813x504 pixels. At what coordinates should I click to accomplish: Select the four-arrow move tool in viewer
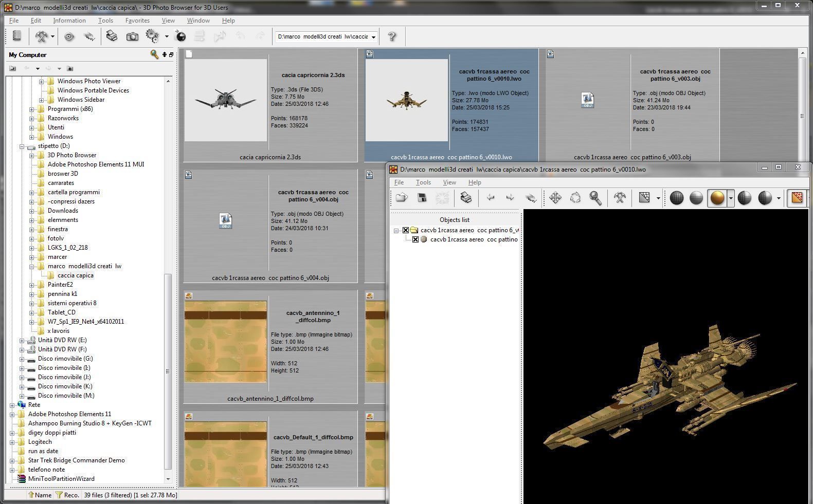tap(555, 198)
